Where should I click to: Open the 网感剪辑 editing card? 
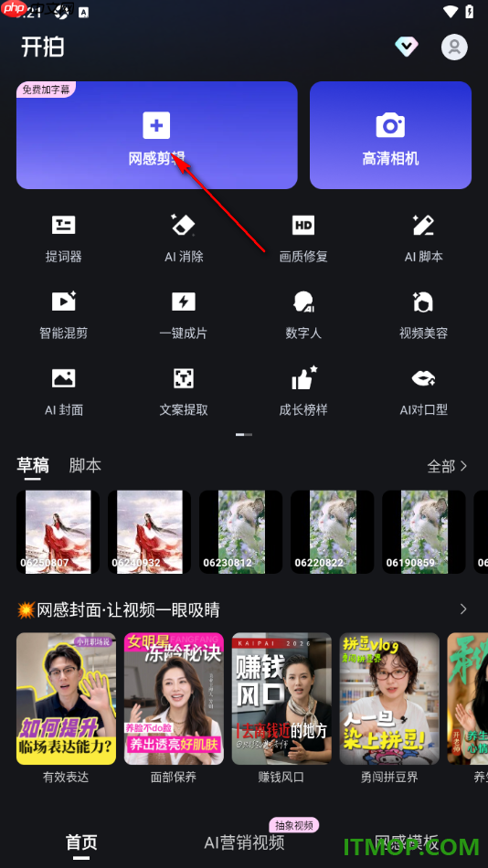[157, 135]
